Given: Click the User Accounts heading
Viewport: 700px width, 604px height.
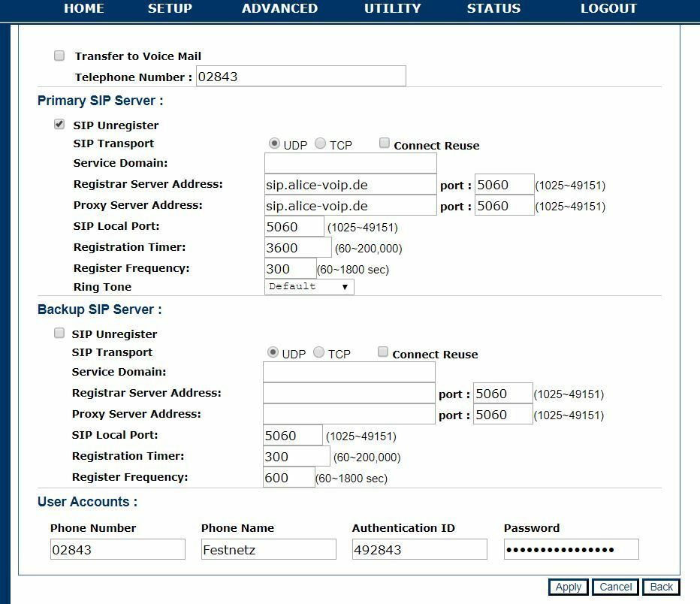Looking at the screenshot, I should [x=87, y=502].
